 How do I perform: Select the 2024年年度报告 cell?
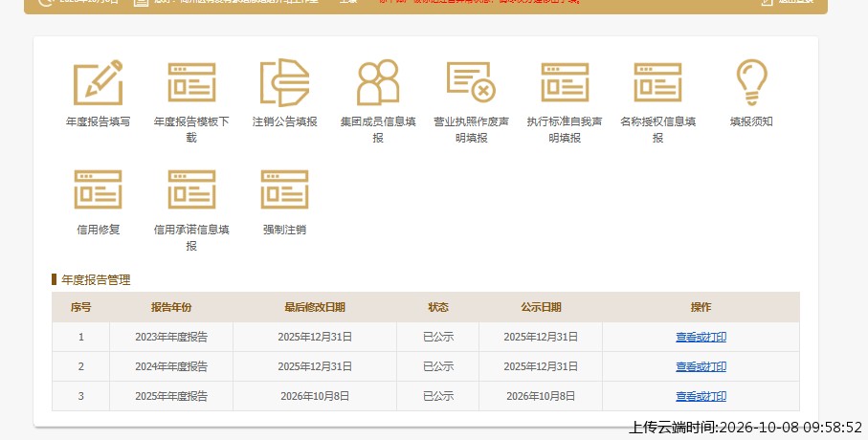click(171, 366)
